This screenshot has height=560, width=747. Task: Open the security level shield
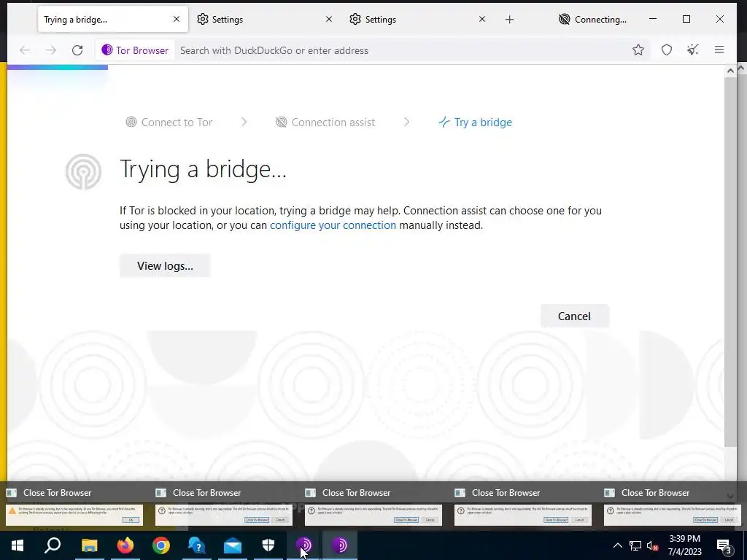(667, 50)
